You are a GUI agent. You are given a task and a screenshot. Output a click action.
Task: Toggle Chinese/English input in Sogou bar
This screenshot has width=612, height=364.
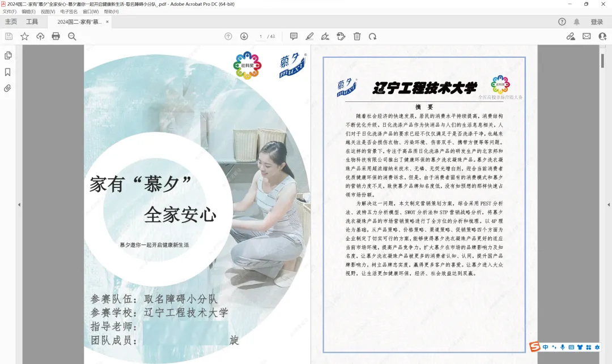(x=546, y=349)
